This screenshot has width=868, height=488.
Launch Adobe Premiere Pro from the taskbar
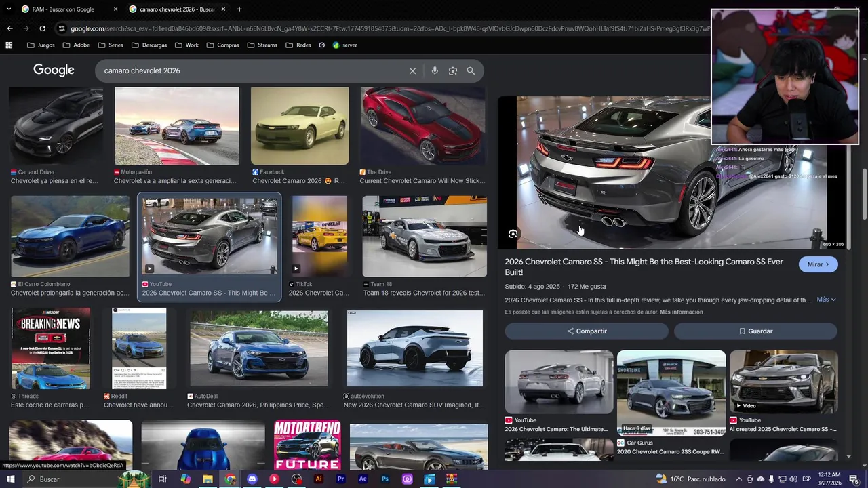[x=341, y=479]
